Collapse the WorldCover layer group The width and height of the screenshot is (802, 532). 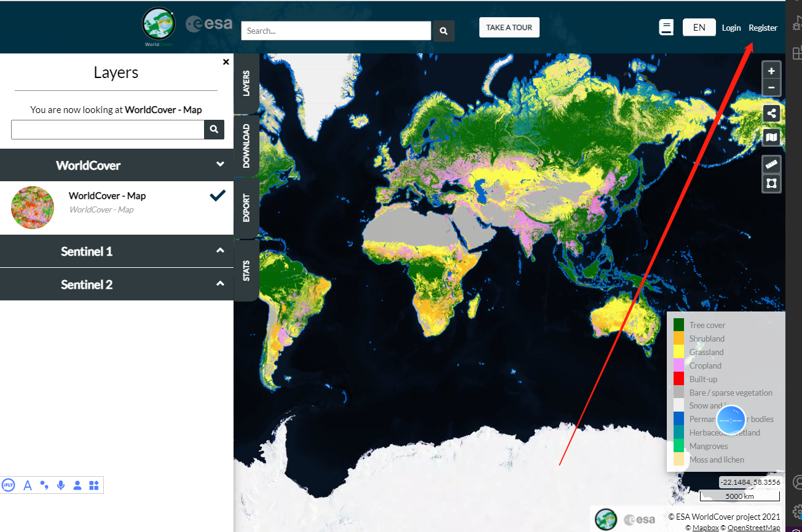[219, 164]
